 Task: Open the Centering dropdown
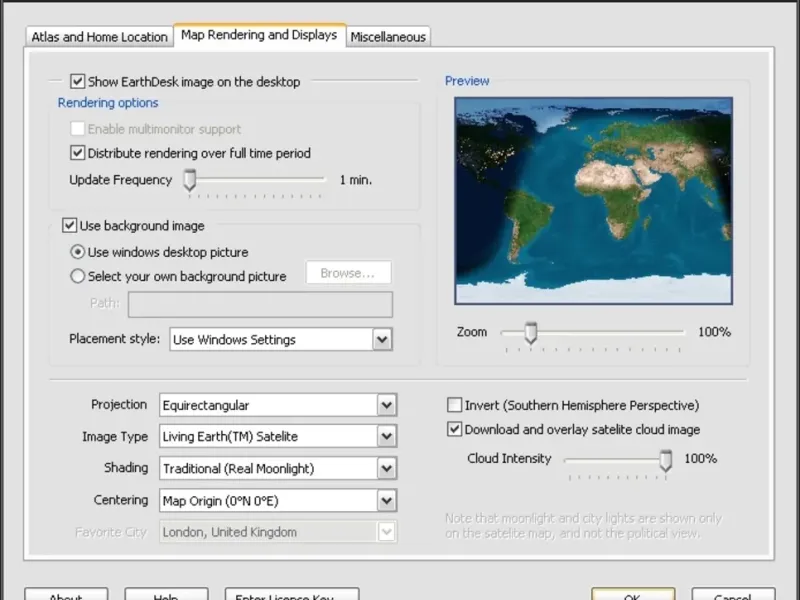(387, 500)
